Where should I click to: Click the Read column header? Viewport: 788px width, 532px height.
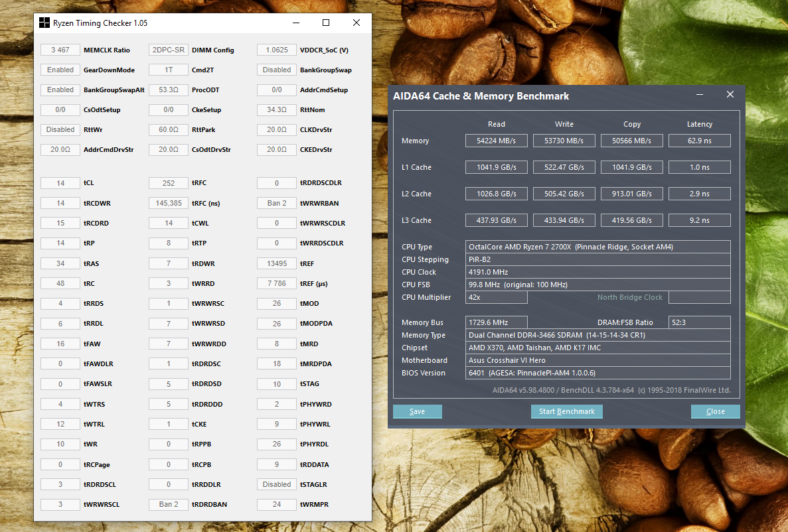pos(496,124)
